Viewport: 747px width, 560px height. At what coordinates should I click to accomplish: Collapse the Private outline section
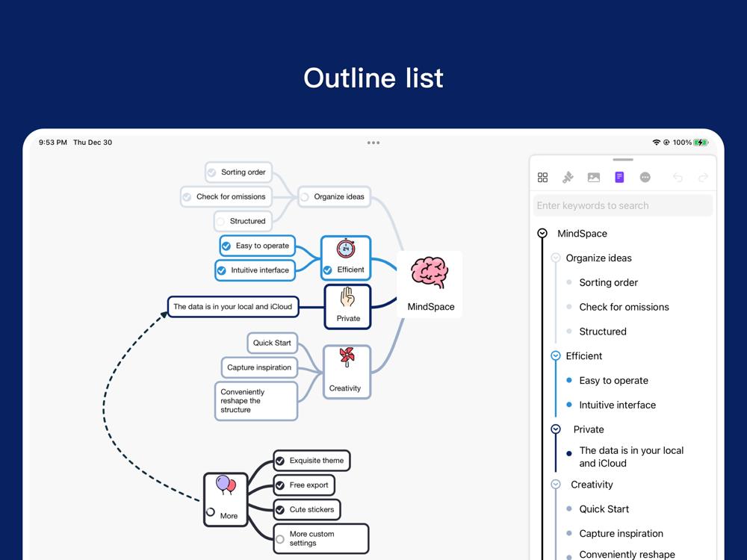pyautogui.click(x=556, y=429)
